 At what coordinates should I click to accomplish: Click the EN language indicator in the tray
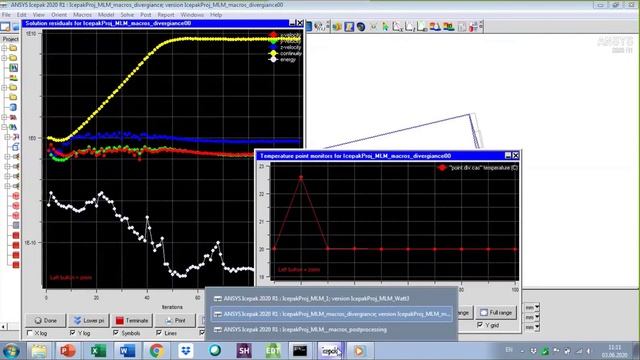tap(509, 350)
